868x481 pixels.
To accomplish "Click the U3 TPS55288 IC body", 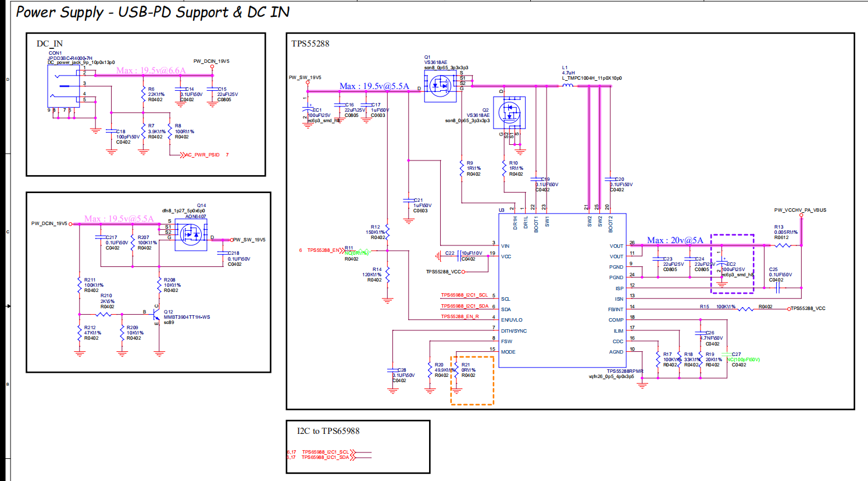I will 562,290.
